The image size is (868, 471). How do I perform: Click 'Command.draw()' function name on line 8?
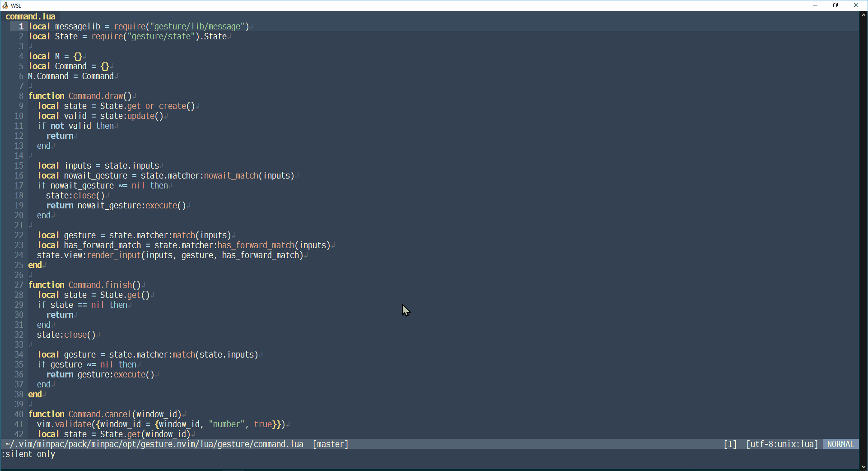pos(100,96)
